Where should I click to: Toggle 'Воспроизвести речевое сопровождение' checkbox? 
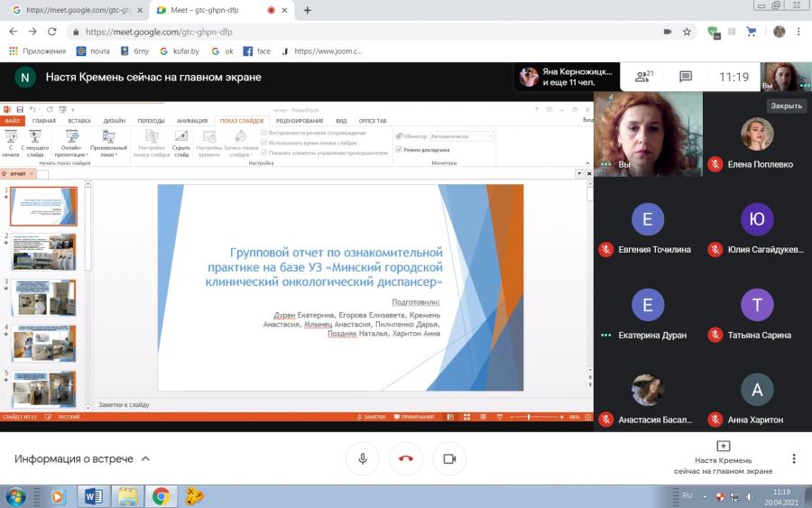pos(264,133)
